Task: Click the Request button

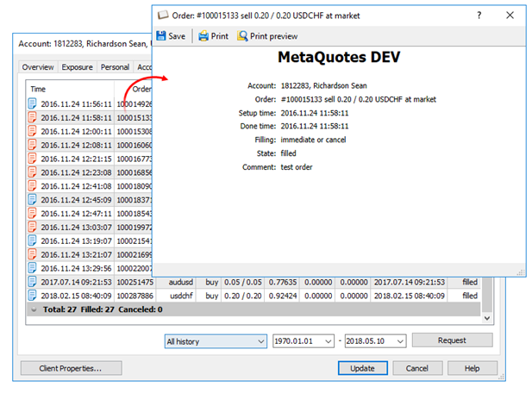Action: click(x=453, y=340)
